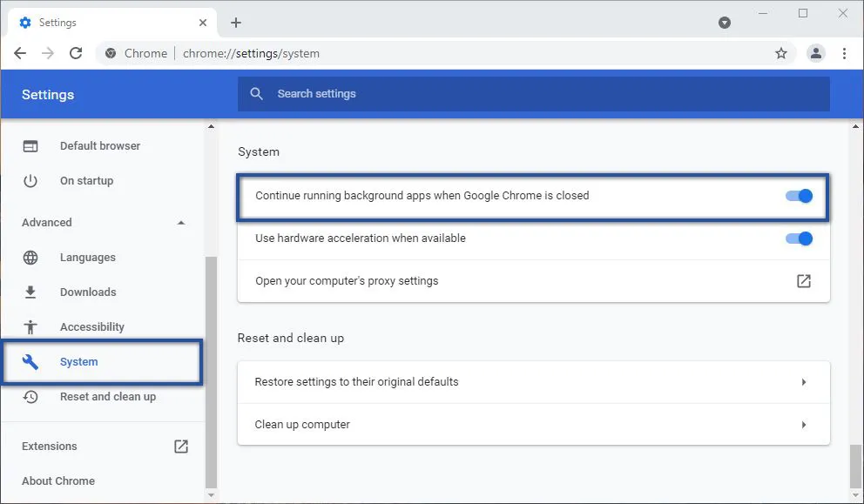Click the About Chrome link

coord(57,480)
